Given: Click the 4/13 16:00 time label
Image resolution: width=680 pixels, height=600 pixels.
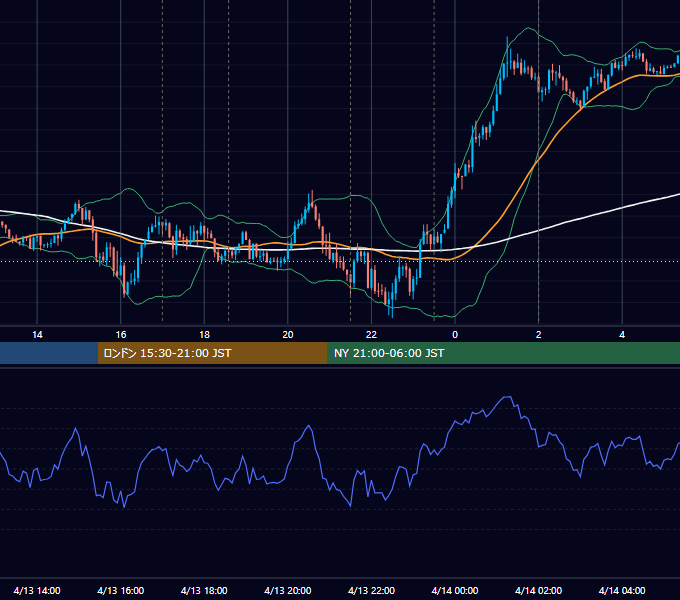Looking at the screenshot, I should click(x=121, y=590).
